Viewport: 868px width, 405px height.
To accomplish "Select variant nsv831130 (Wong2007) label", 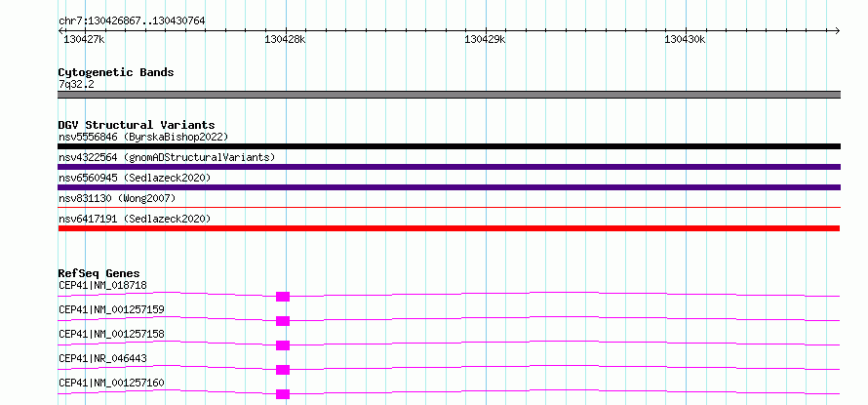I will pos(117,198).
